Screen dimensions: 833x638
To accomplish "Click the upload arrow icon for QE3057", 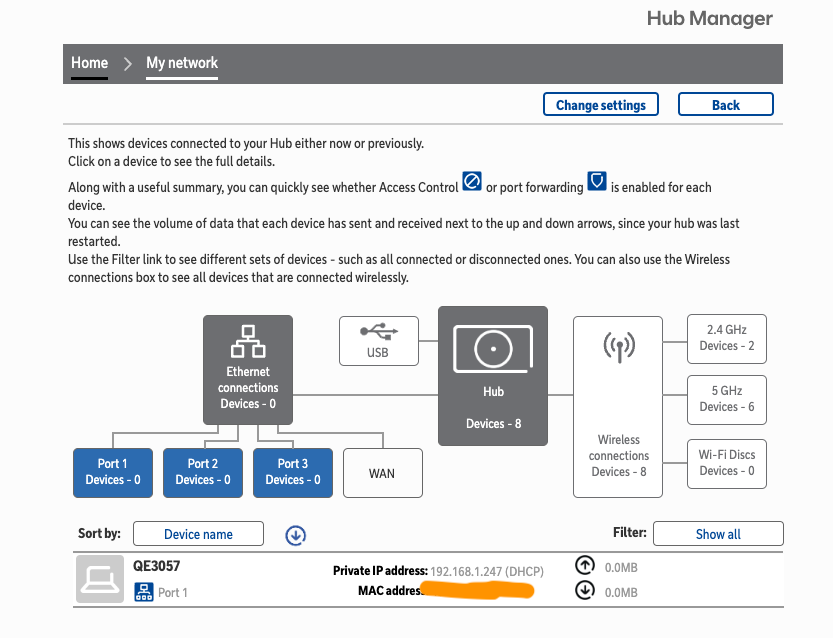I will tap(585, 566).
